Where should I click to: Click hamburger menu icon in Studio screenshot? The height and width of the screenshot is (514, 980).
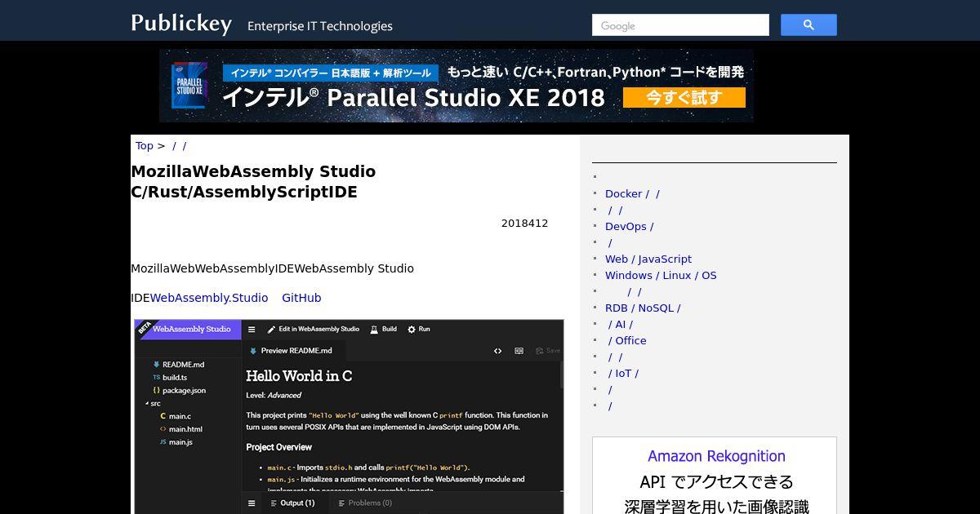(x=252, y=330)
